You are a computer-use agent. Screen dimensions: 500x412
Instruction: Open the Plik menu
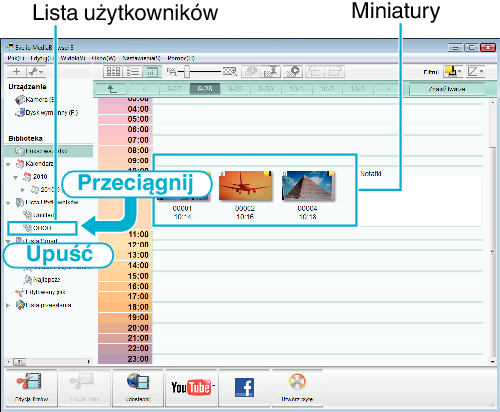click(x=16, y=58)
